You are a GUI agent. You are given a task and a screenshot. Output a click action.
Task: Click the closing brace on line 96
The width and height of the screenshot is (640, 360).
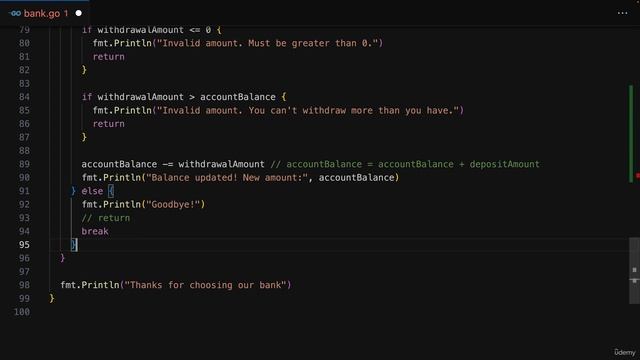point(62,258)
